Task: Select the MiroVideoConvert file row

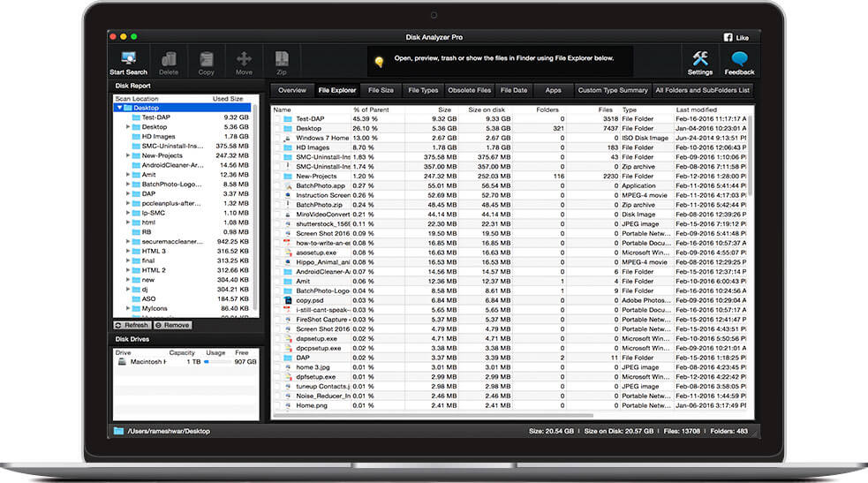Action: (x=511, y=215)
